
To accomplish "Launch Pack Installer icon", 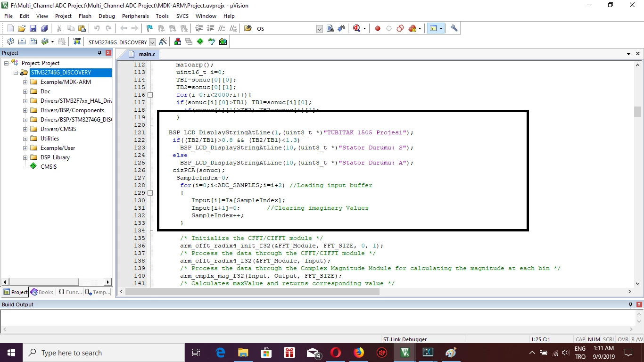I will [223, 41].
